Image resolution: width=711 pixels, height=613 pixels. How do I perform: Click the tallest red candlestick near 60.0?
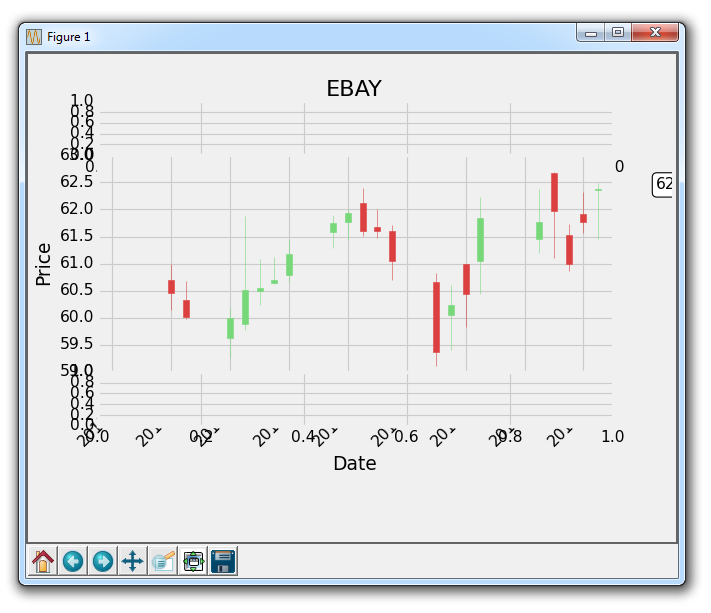pyautogui.click(x=436, y=317)
